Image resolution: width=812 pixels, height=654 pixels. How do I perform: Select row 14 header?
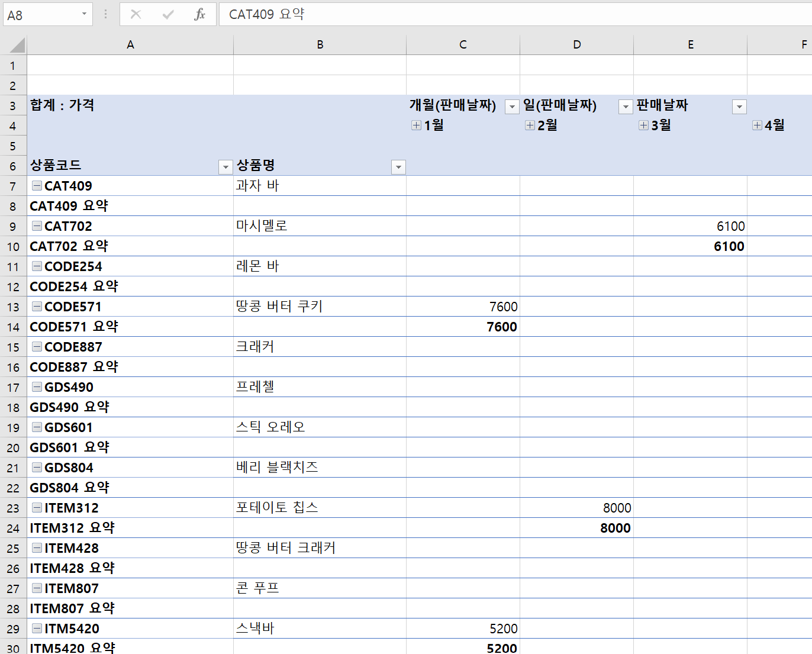point(13,327)
